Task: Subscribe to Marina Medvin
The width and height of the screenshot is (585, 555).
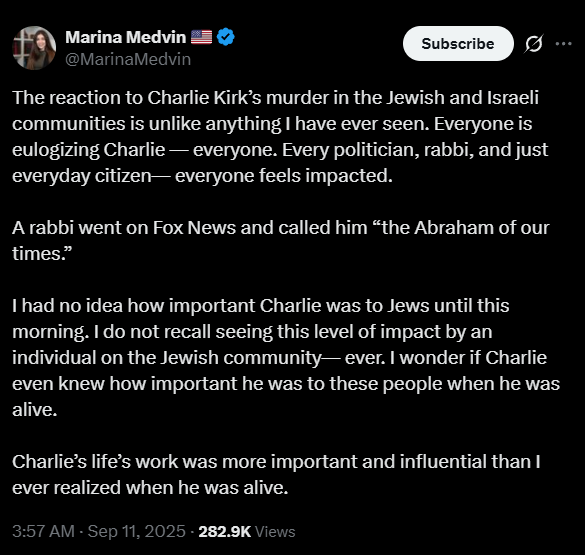Action: pyautogui.click(x=458, y=44)
